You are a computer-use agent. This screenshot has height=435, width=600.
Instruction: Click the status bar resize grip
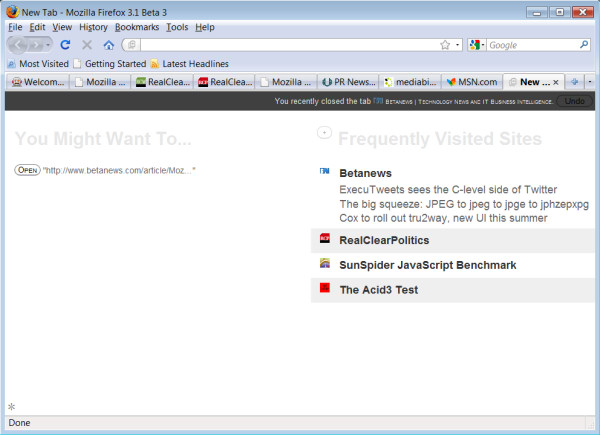click(x=590, y=423)
